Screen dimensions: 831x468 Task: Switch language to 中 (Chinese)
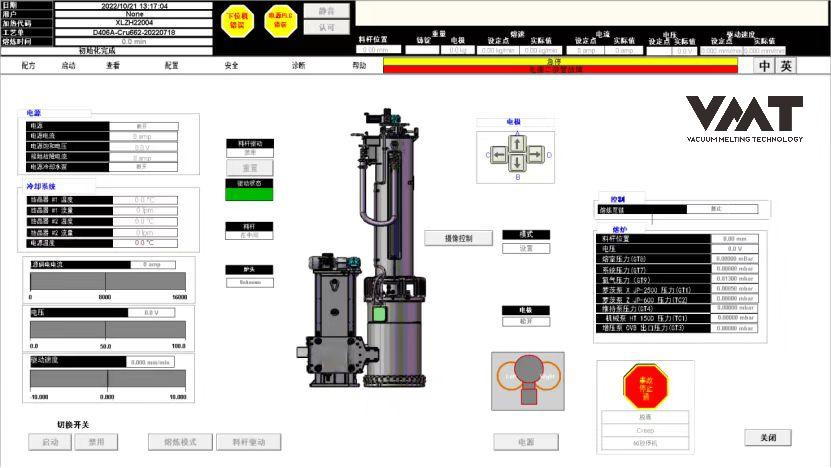(x=765, y=66)
